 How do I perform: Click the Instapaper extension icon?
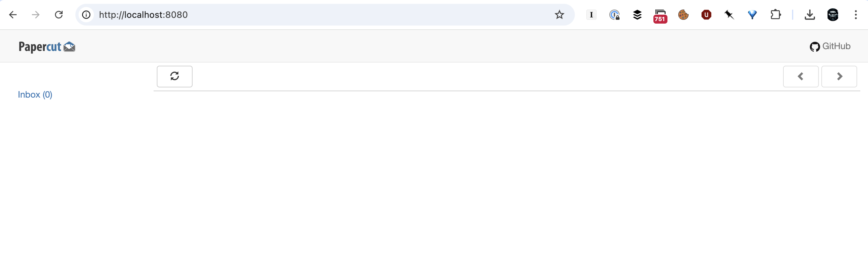(x=591, y=15)
